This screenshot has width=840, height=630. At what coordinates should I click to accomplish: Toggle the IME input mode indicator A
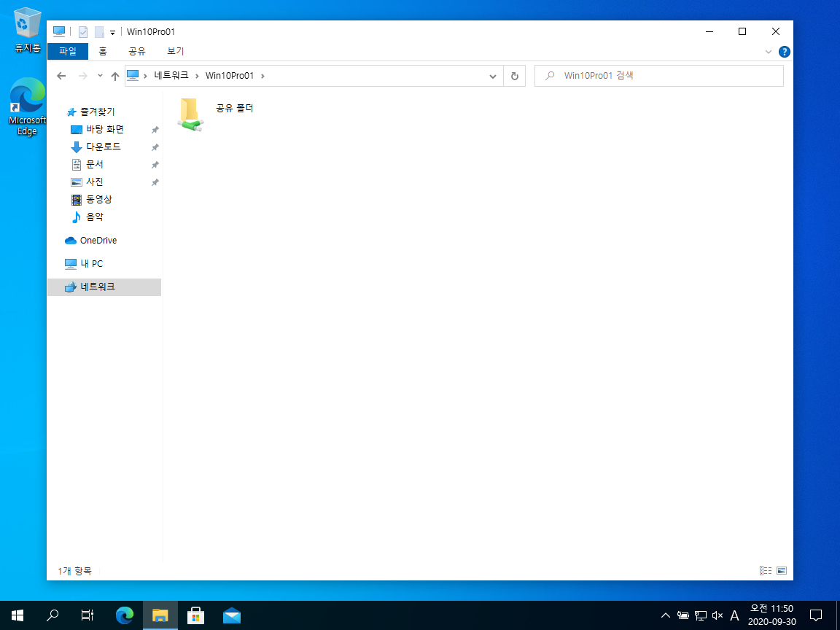(734, 615)
